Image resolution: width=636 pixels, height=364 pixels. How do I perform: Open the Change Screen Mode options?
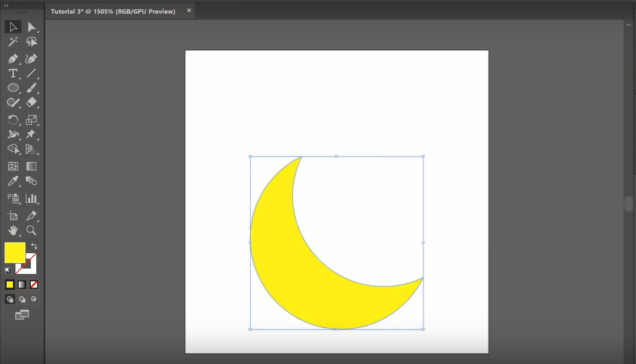22,315
